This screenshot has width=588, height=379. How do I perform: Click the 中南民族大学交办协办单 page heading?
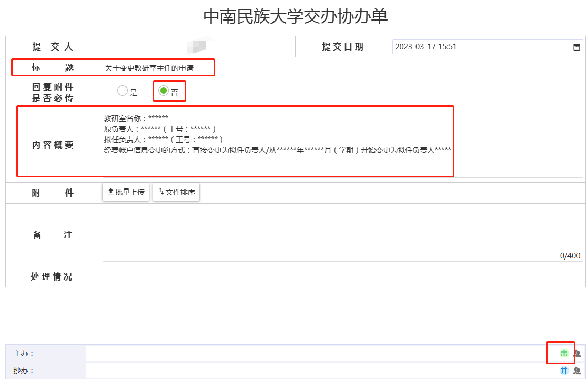click(295, 17)
